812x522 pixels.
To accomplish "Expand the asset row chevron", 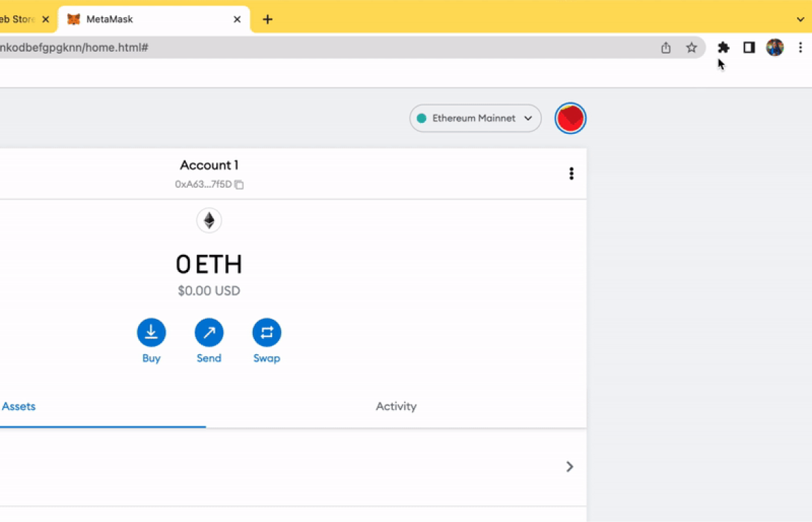I will (570, 467).
